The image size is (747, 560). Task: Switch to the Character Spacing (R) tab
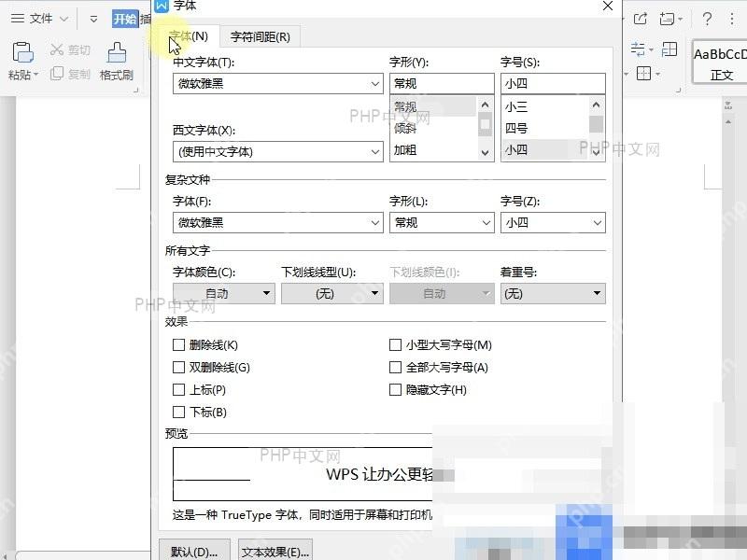tap(261, 36)
